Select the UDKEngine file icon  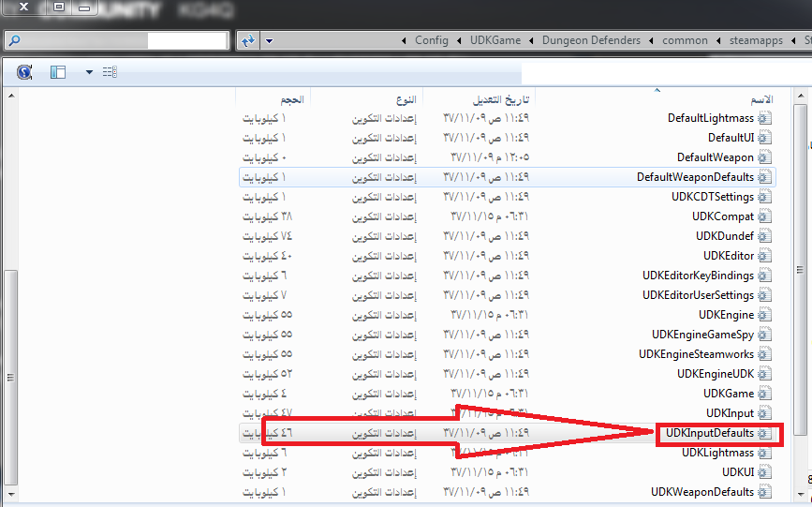[x=764, y=315]
